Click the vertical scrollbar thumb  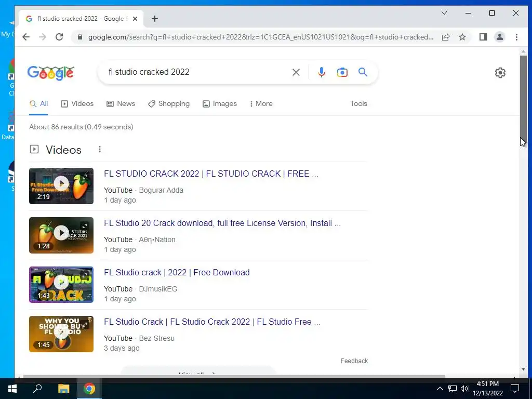[523, 98]
